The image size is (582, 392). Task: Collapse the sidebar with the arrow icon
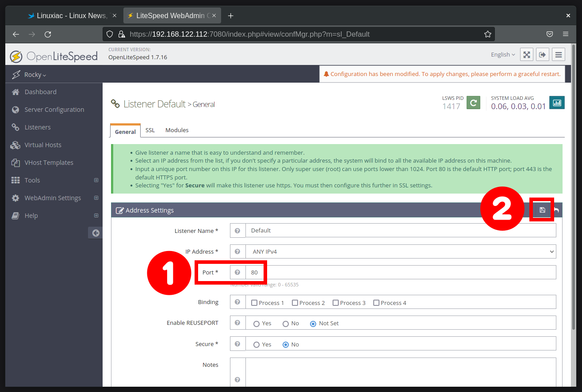click(96, 233)
